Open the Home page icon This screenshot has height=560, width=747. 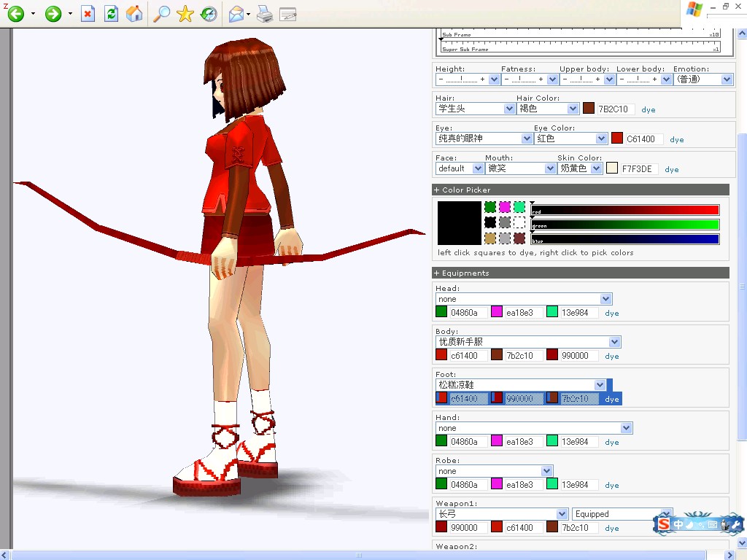134,14
